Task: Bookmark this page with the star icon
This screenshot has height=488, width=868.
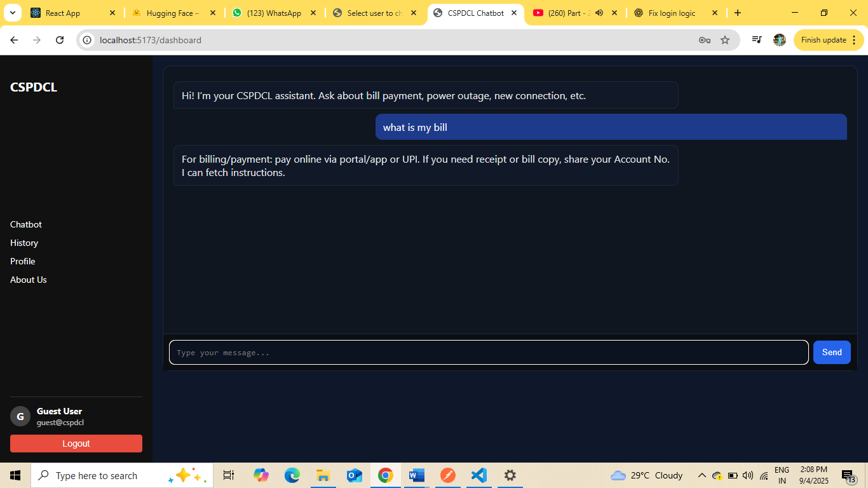Action: coord(725,40)
